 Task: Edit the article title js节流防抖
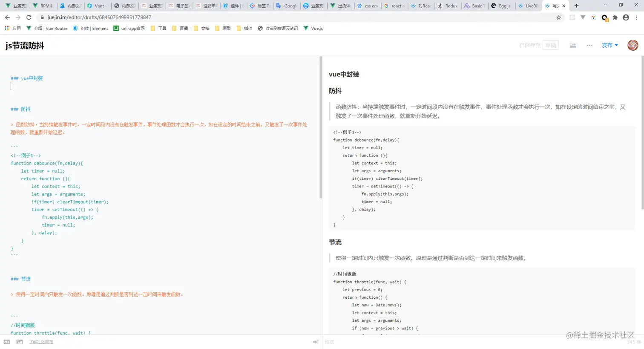25,46
